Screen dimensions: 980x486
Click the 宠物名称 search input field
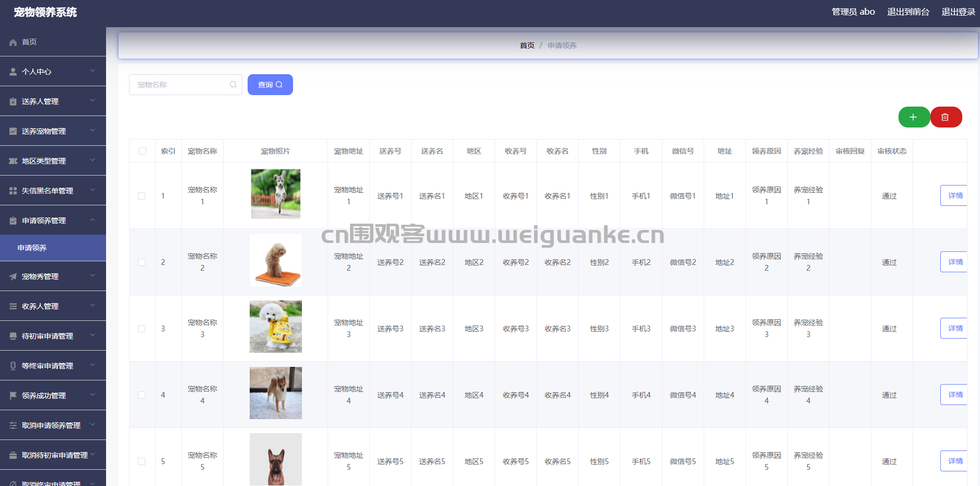(x=183, y=84)
